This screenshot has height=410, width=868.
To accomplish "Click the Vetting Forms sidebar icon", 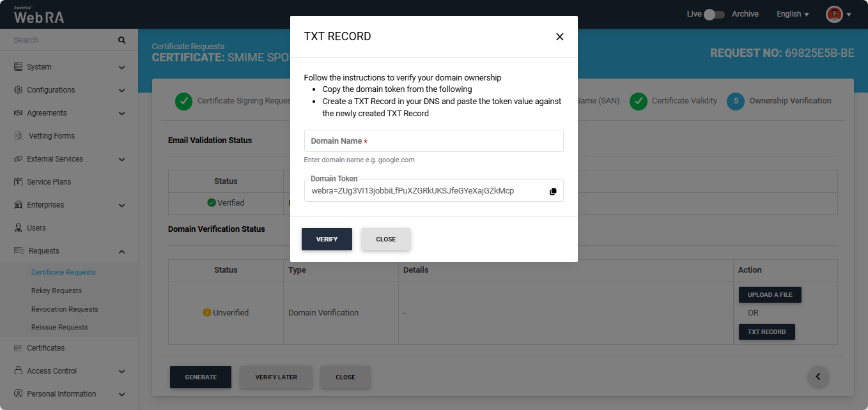I will coord(19,136).
